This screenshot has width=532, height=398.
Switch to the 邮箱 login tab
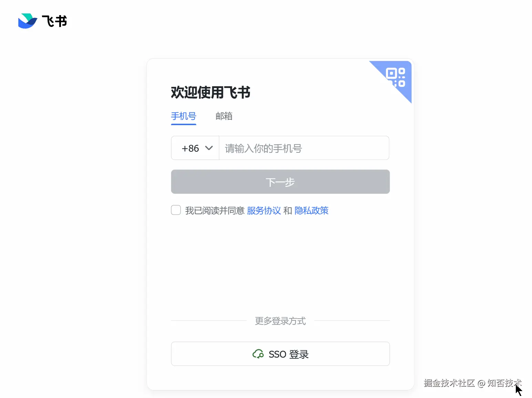(x=224, y=116)
